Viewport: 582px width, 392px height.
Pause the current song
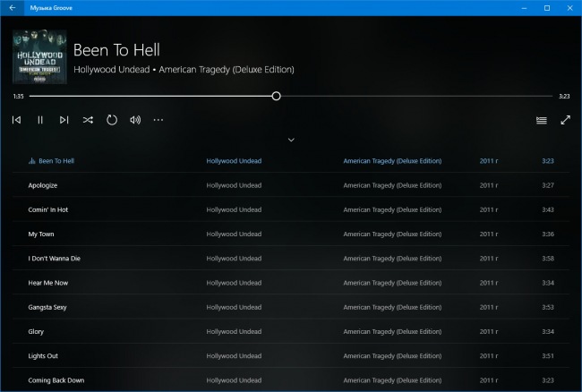[x=40, y=120]
